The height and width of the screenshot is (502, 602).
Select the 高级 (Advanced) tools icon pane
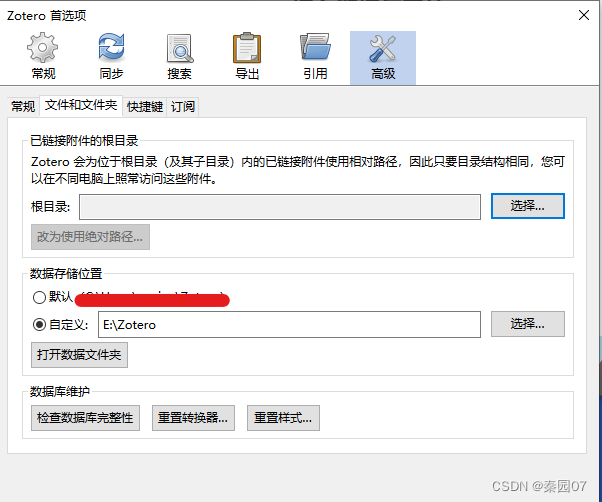pos(383,58)
